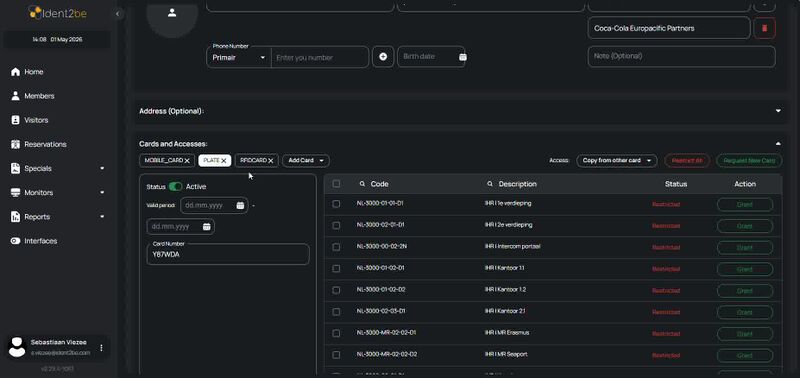Image resolution: width=800 pixels, height=378 pixels.
Task: Grant access for IHR Kantoor 1.1
Action: click(745, 269)
